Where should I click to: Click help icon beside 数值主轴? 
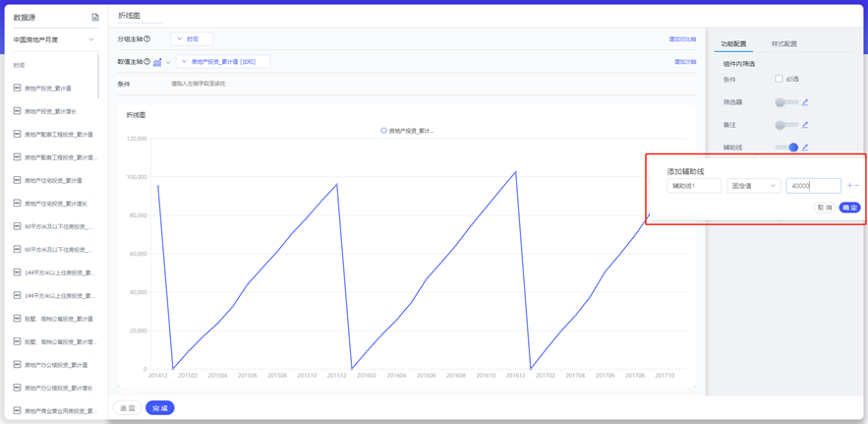pyautogui.click(x=147, y=62)
